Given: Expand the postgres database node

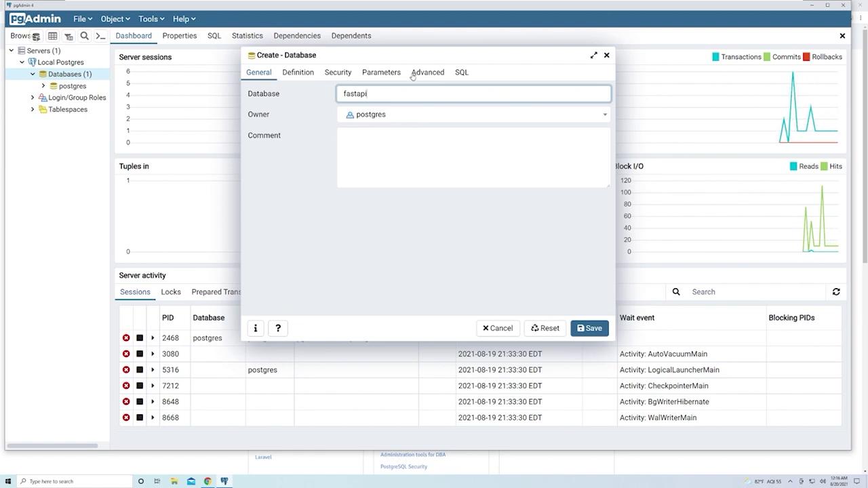Looking at the screenshot, I should (43, 86).
